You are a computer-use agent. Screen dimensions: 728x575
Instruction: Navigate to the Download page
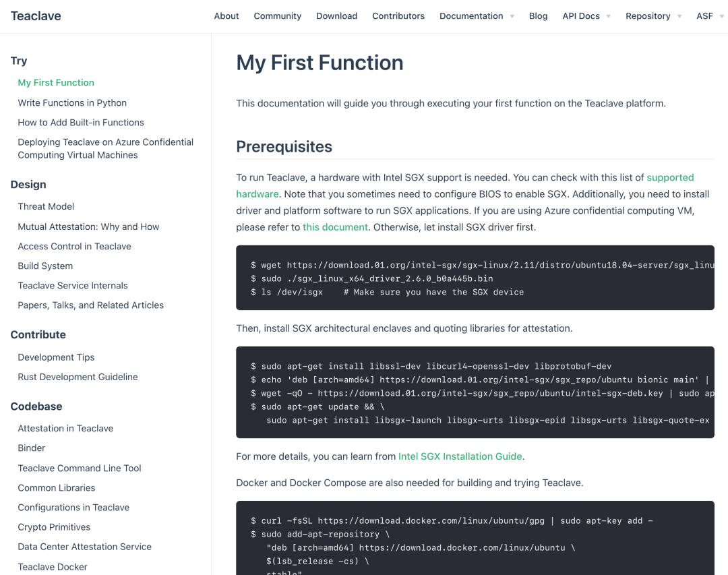point(336,16)
